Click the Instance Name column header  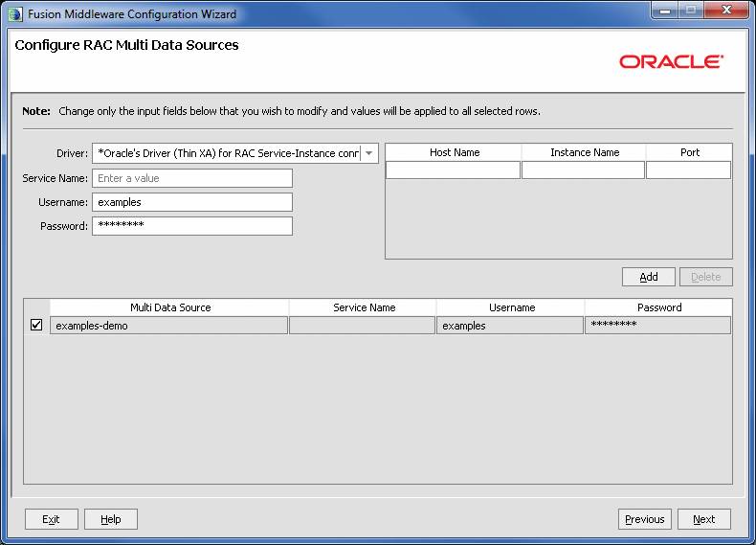[x=584, y=152]
